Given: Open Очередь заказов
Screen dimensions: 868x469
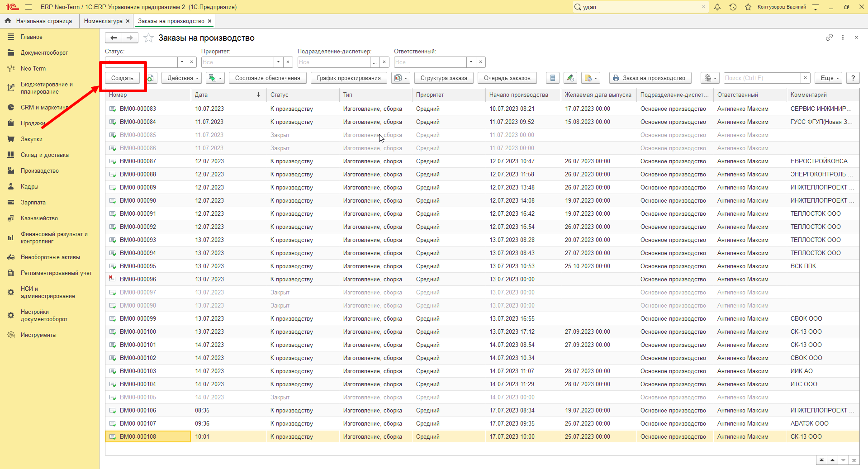Looking at the screenshot, I should (507, 78).
